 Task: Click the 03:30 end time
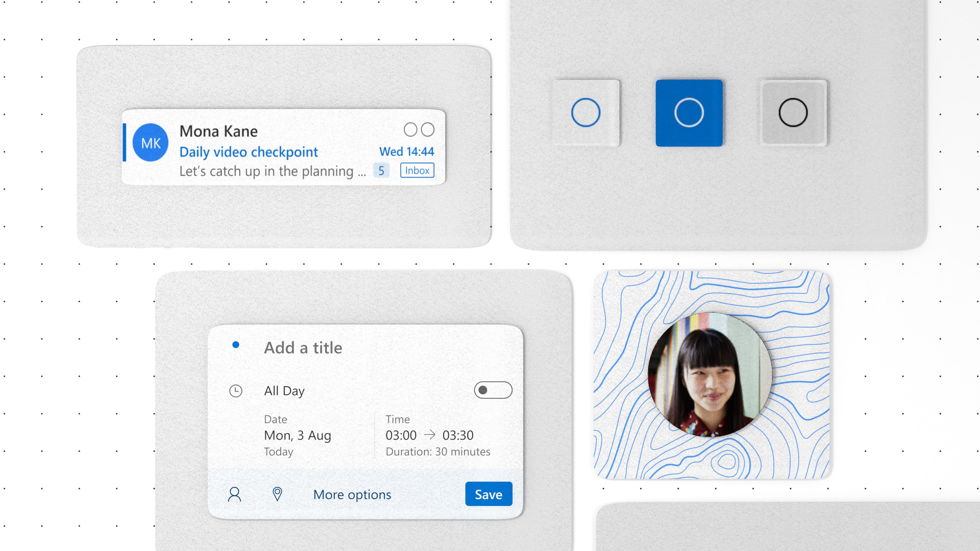pos(458,435)
